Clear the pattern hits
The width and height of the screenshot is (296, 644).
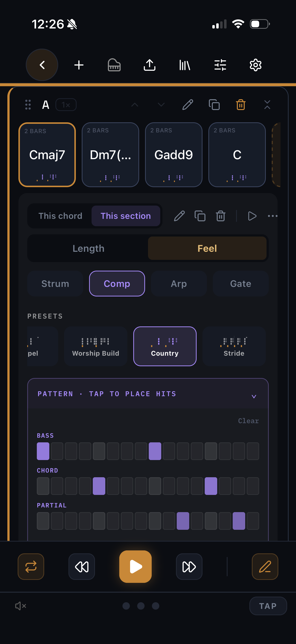point(249,421)
